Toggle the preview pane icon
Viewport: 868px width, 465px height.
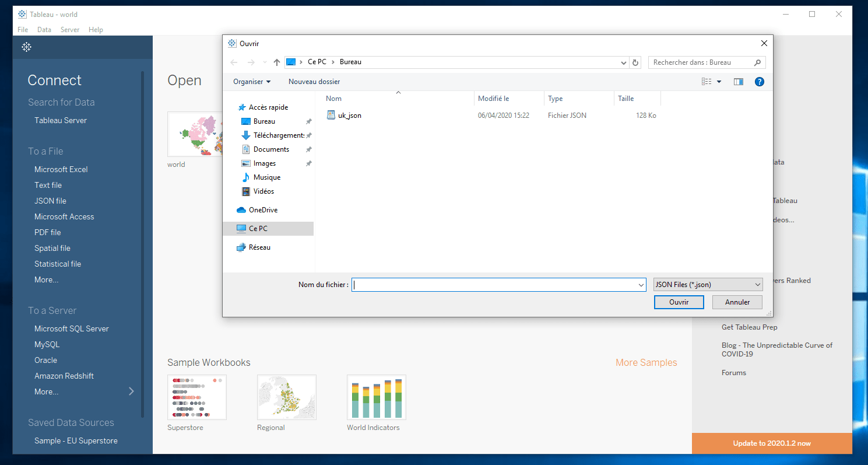pos(739,82)
